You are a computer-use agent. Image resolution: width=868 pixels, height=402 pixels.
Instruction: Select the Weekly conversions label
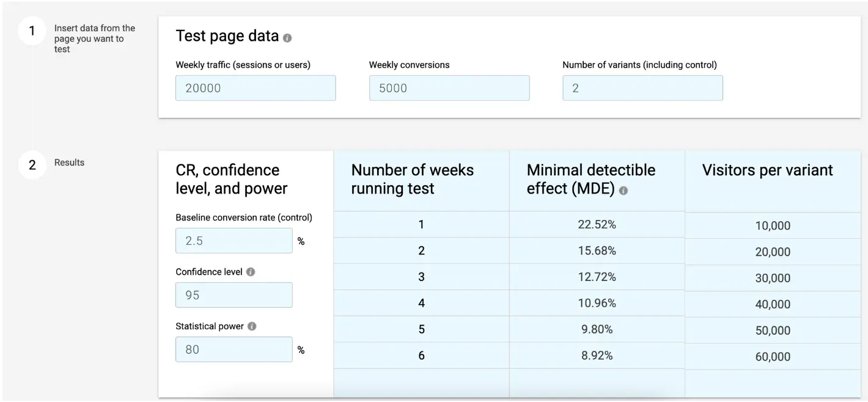[410, 65]
